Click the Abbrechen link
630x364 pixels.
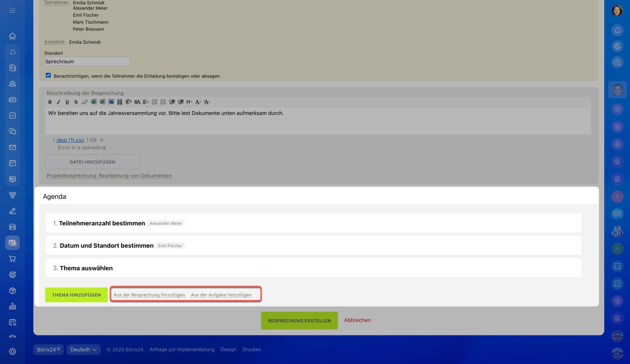tap(357, 320)
